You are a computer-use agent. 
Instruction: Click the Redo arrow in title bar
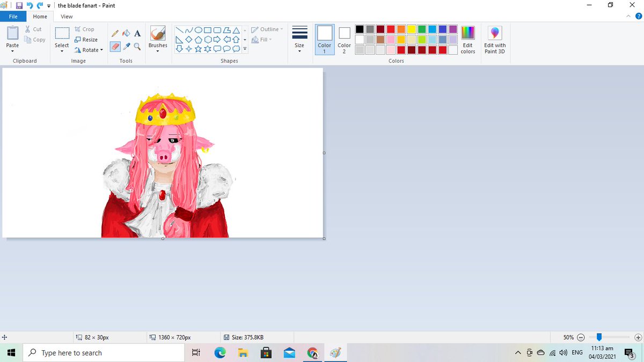(40, 5)
